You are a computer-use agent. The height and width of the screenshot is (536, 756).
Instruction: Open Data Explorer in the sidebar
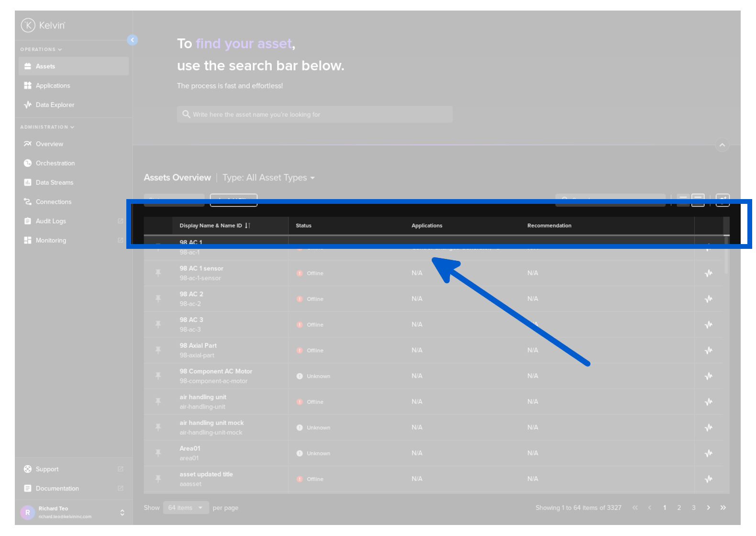click(55, 105)
